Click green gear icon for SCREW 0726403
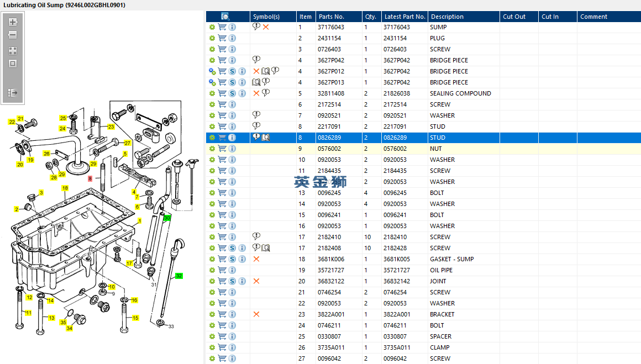 (212, 49)
